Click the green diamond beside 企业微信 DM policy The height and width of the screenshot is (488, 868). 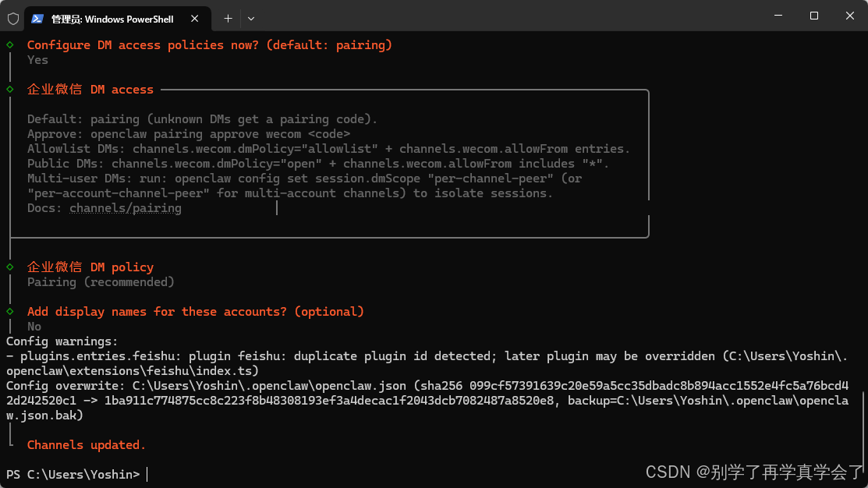pos(10,267)
